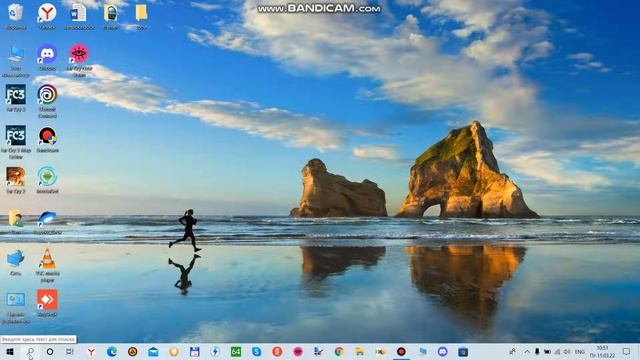Open This PC on the desktop
The width and height of the screenshot is (640, 360).
pyautogui.click(x=16, y=54)
